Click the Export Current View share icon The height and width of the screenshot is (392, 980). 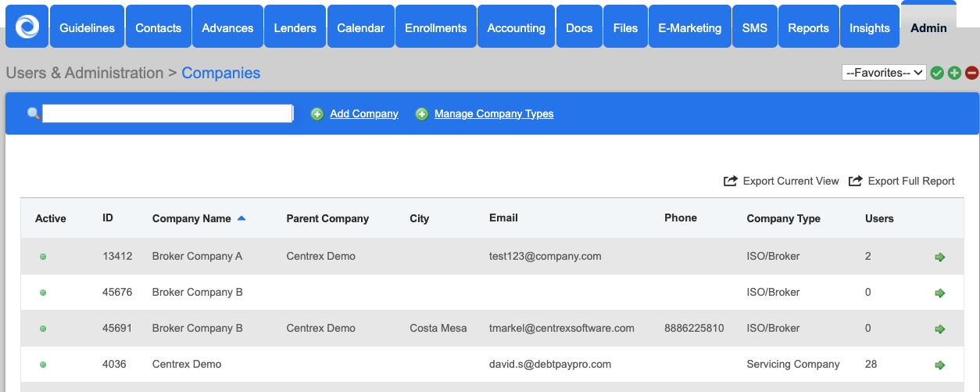coord(731,181)
